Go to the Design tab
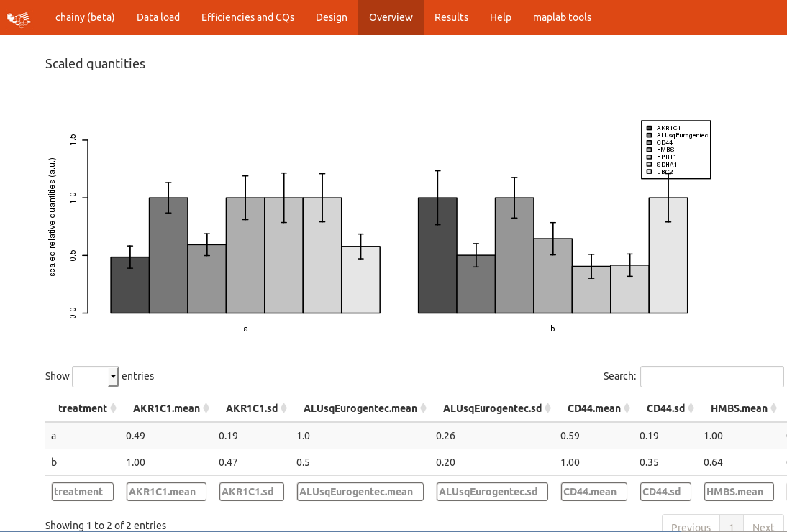Viewport: 787px width, 532px height. 331,17
